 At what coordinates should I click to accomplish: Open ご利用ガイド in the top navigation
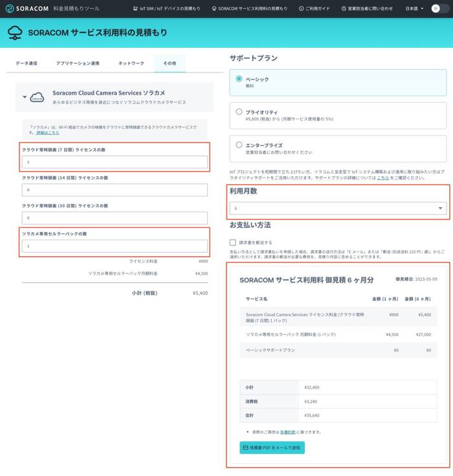point(314,8)
